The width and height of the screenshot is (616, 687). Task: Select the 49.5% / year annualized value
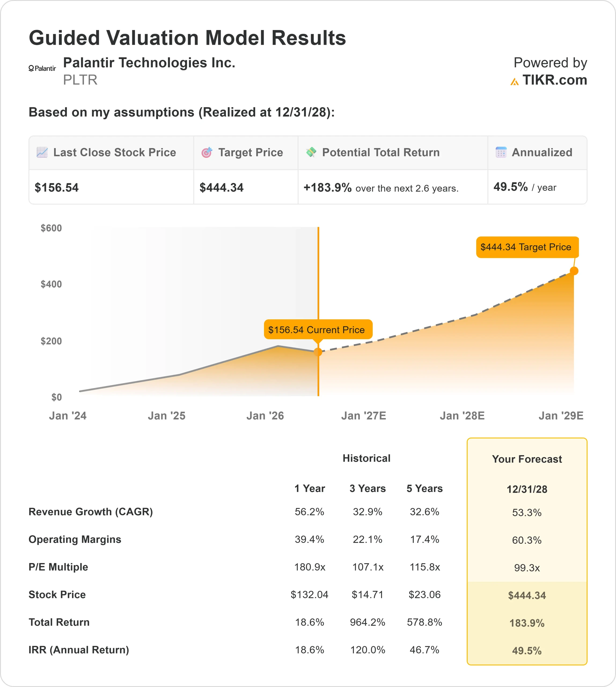click(525, 187)
